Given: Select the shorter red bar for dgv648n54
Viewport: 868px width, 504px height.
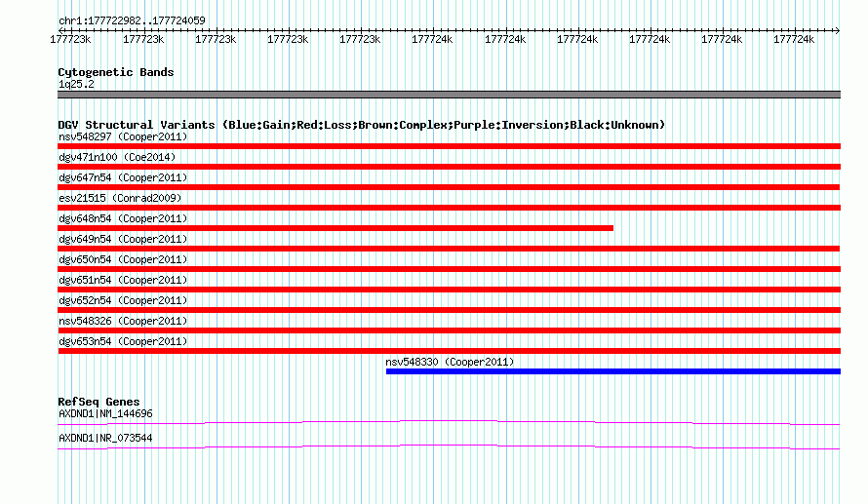Looking at the screenshot, I should point(335,228).
